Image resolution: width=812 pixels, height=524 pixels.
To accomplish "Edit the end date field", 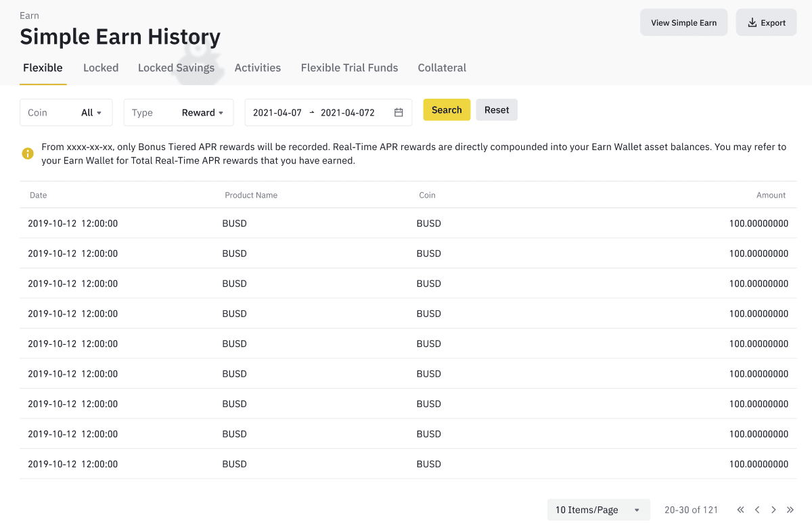I will 348,113.
